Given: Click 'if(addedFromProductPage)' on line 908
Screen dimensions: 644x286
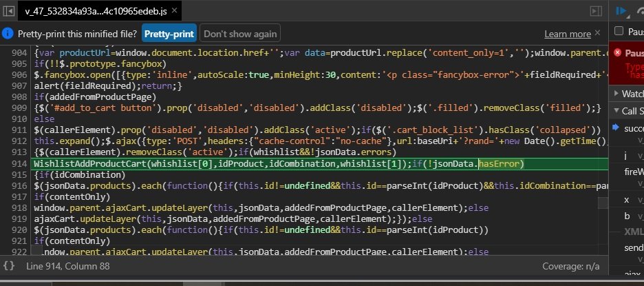Looking at the screenshot, I should [x=95, y=97].
